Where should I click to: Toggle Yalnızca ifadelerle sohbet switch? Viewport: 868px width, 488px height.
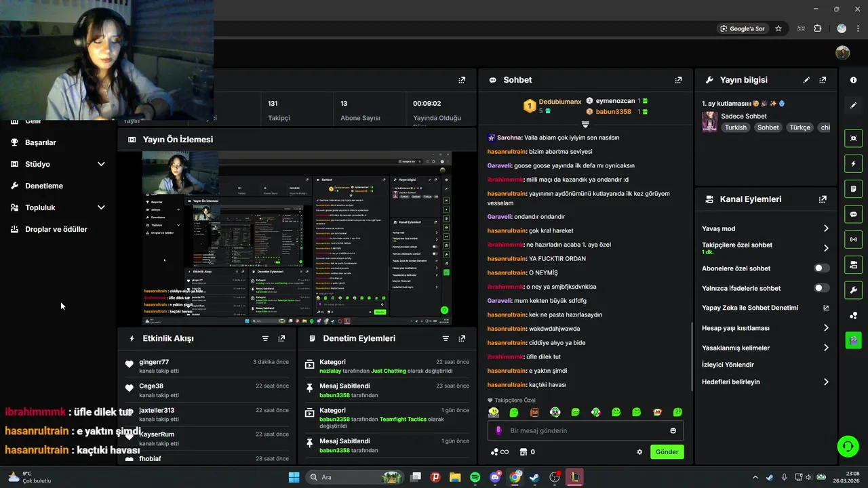pos(821,288)
